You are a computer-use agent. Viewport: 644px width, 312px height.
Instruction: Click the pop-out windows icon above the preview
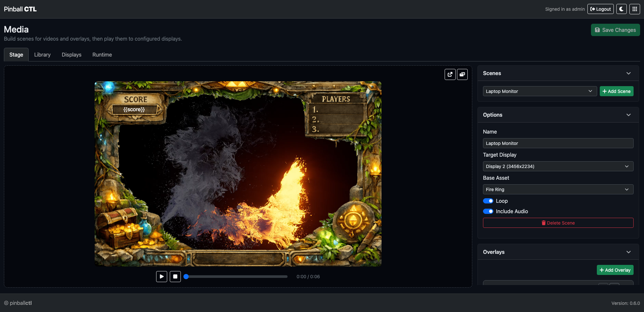click(462, 74)
